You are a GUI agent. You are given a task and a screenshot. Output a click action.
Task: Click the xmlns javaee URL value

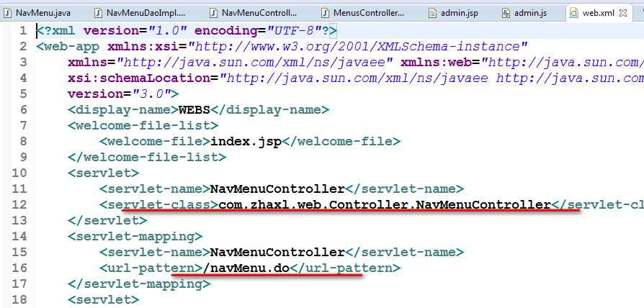click(x=256, y=63)
